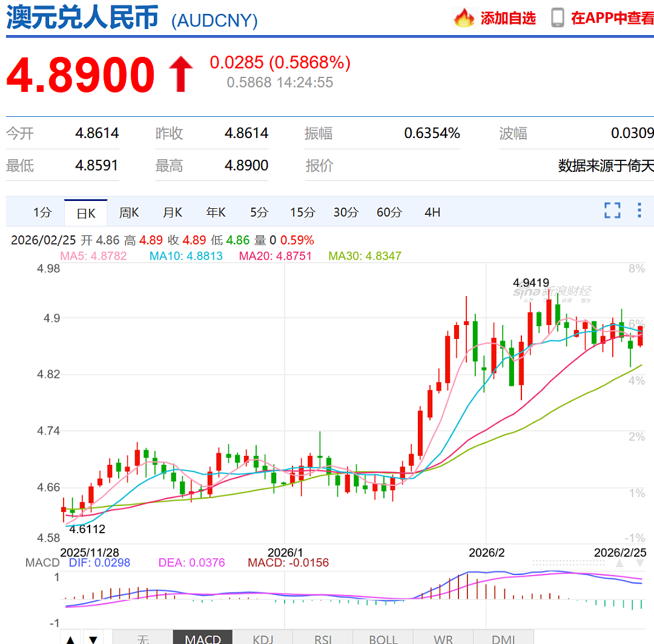Click the 数据来源于倚天 source text
The width and height of the screenshot is (654, 644).
coord(606,166)
